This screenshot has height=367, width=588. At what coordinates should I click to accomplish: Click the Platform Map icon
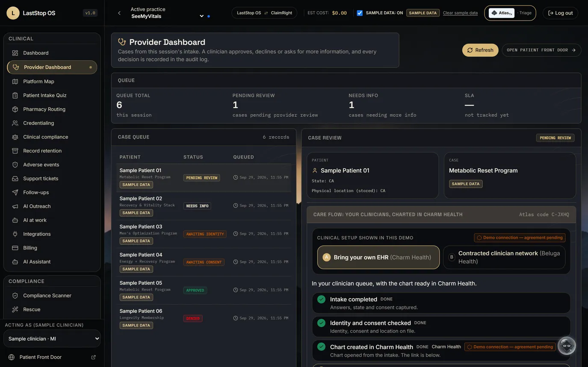(15, 81)
